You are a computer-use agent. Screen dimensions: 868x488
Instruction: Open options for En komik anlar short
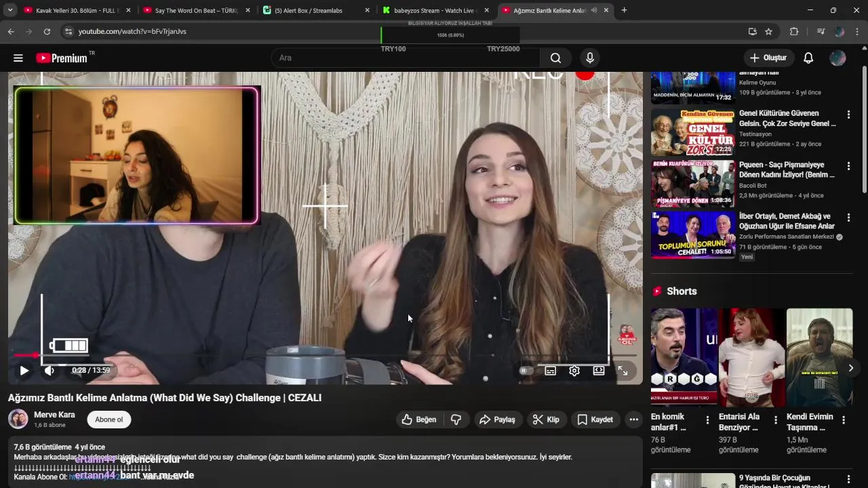(x=708, y=420)
